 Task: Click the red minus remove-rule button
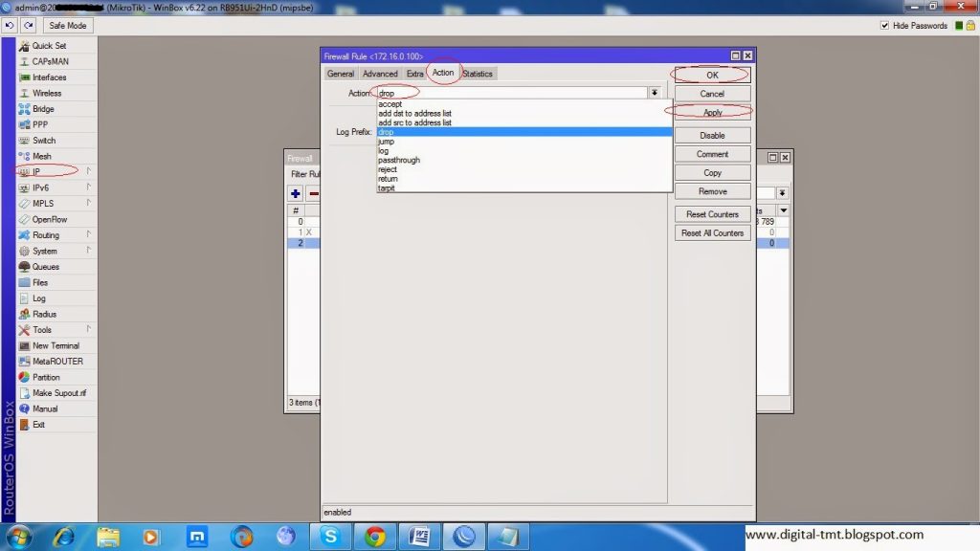(x=314, y=193)
